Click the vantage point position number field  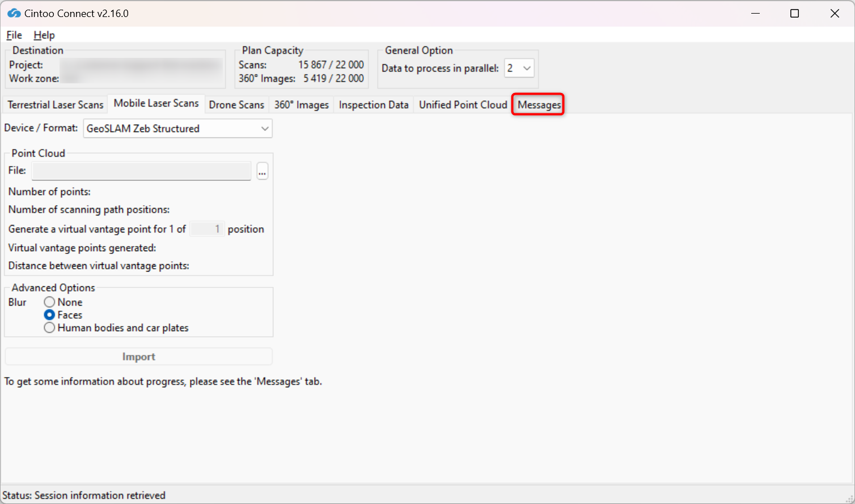pyautogui.click(x=207, y=229)
